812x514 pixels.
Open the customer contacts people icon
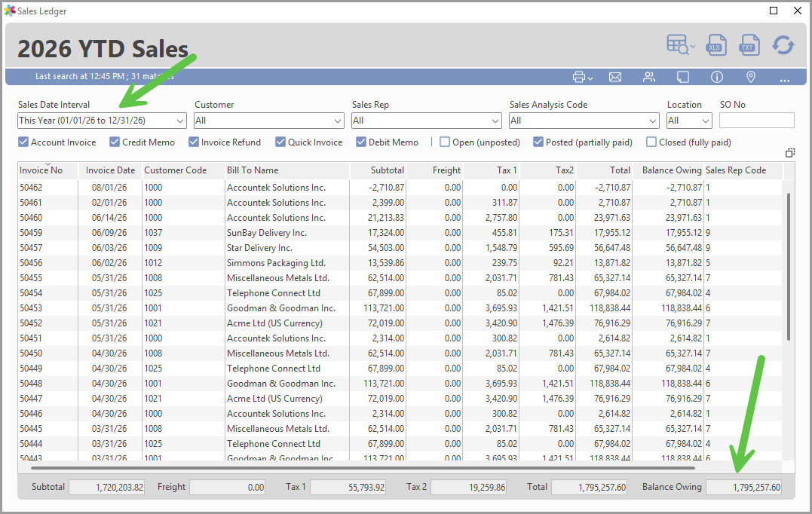click(x=649, y=77)
